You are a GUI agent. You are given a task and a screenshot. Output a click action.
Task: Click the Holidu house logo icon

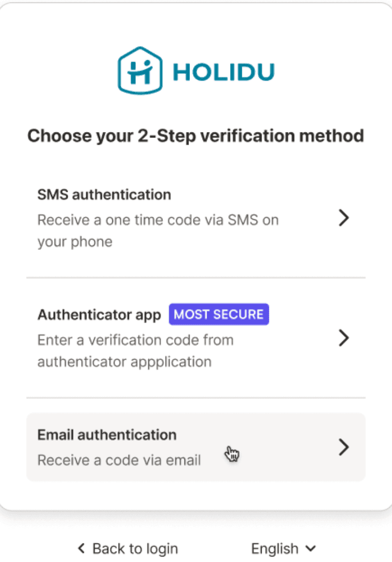[139, 70]
